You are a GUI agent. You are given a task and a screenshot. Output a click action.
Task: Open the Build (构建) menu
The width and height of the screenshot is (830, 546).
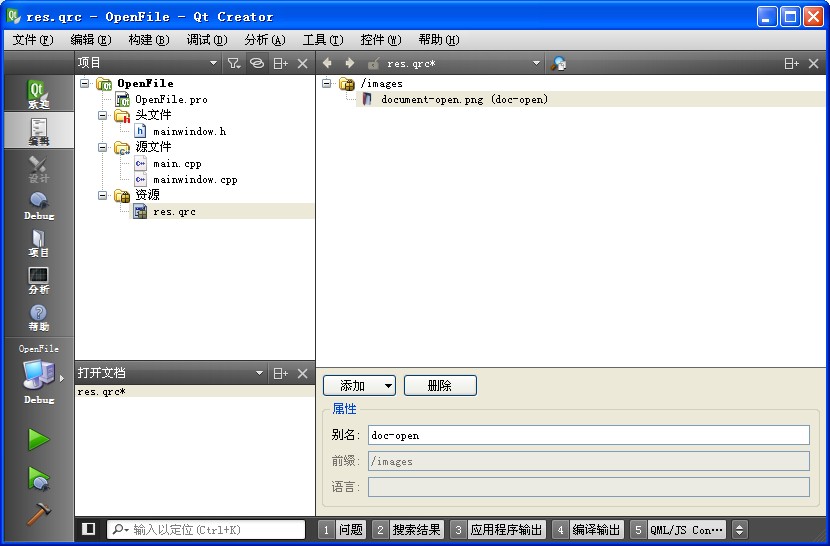149,40
